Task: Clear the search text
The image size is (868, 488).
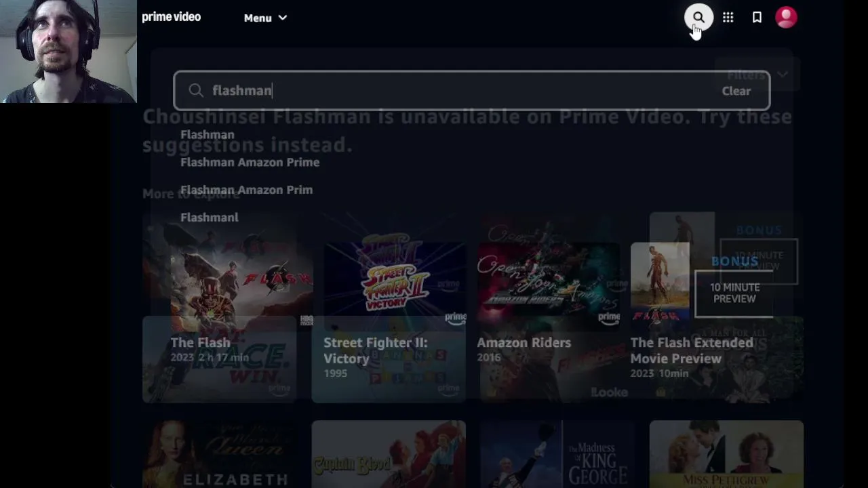Action: (736, 91)
